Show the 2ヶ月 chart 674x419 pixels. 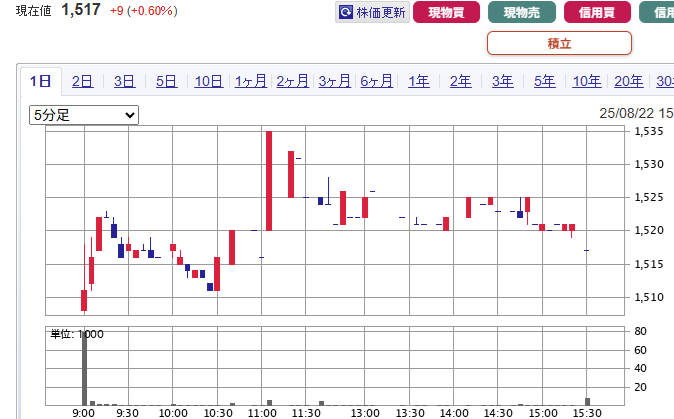coord(293,81)
